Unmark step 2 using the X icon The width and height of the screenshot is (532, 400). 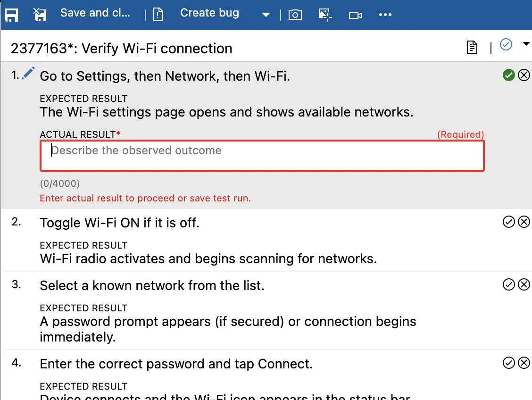(x=524, y=222)
